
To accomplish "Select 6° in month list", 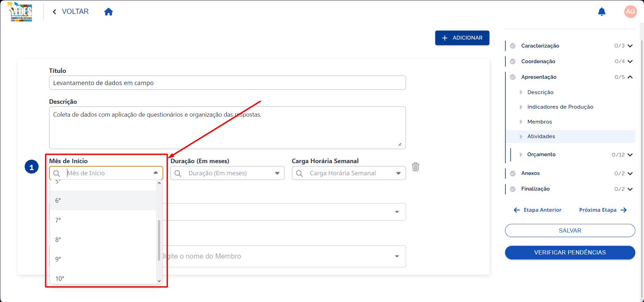I will [x=103, y=201].
